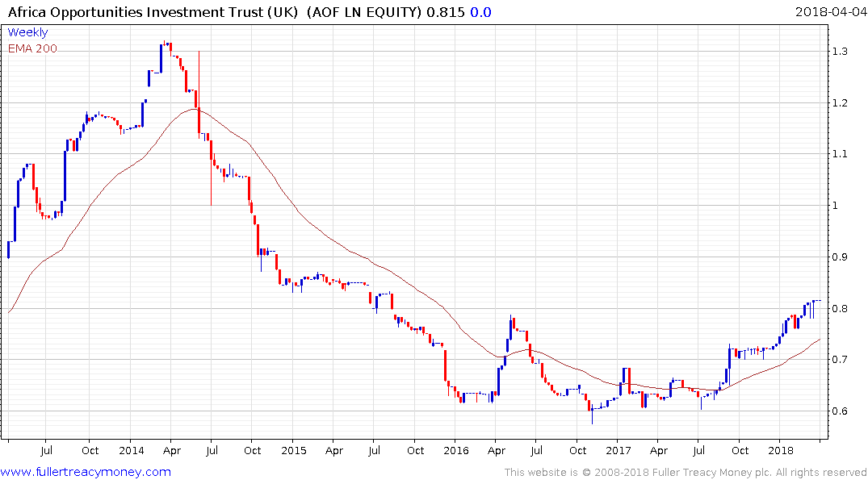Select the last price value 0.815
Viewport: 868px width, 484px height.
click(x=445, y=12)
